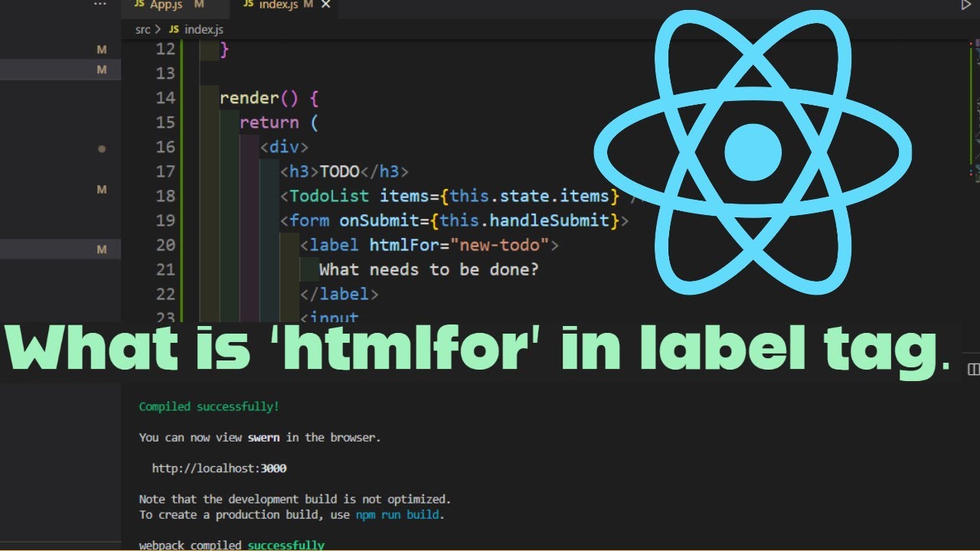The width and height of the screenshot is (980, 551).
Task: Click the closing brace on line 12
Action: [224, 49]
